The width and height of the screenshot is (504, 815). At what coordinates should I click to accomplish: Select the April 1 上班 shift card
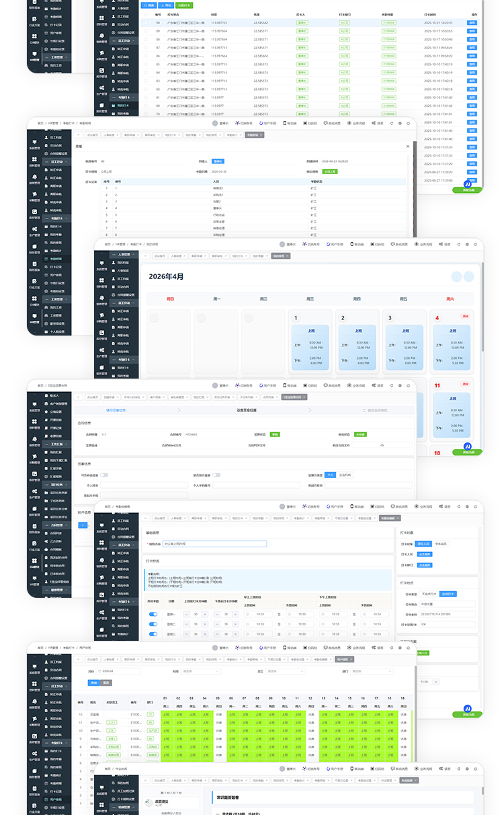(x=311, y=348)
